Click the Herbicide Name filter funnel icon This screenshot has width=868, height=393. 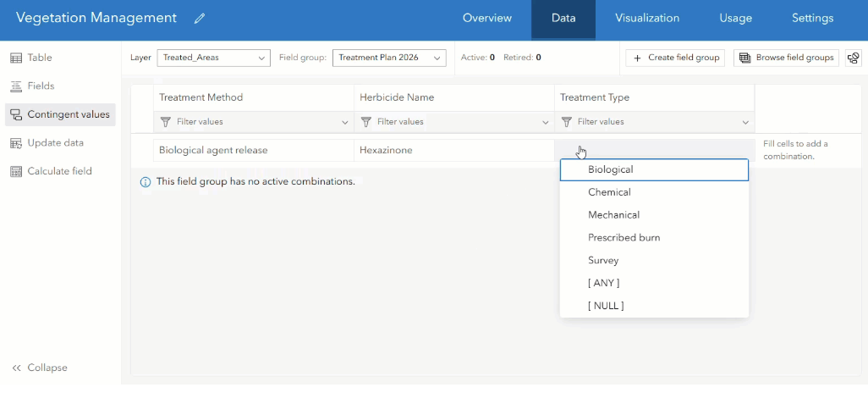point(365,122)
